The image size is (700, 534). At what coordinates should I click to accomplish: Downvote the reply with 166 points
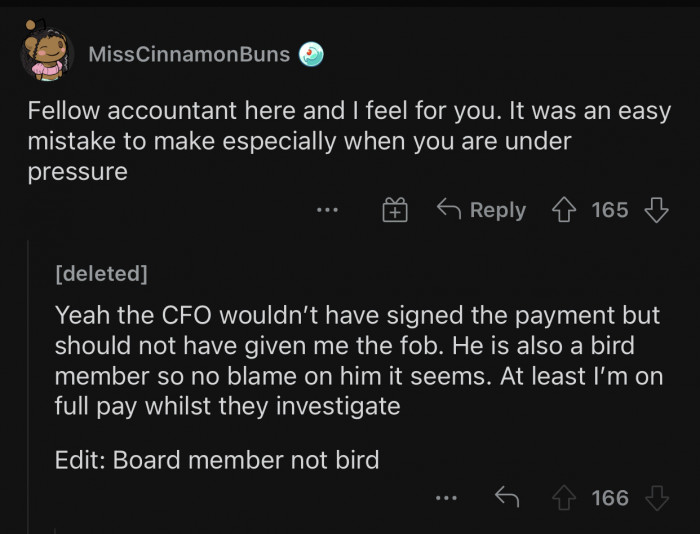656,497
